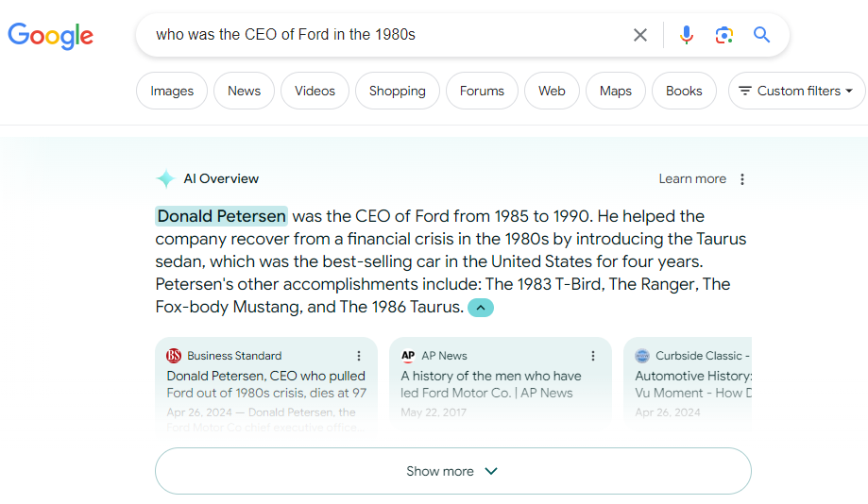
Task: Select the Forums filter
Action: click(482, 91)
